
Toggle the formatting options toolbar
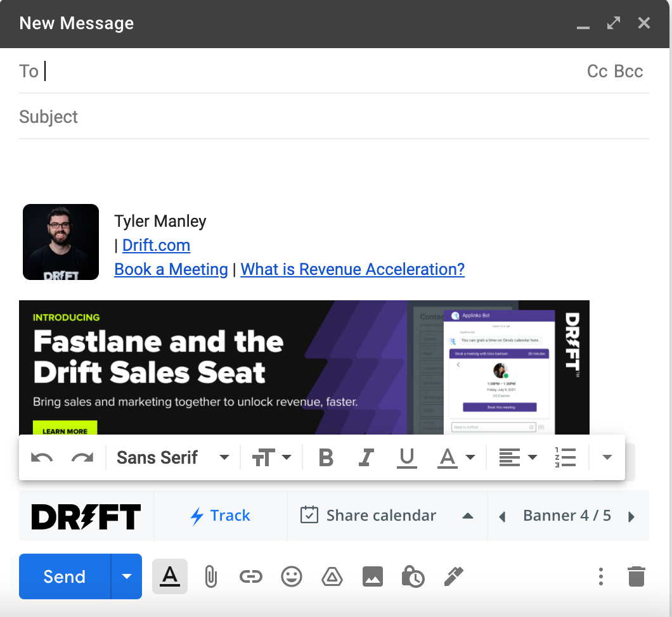point(170,576)
